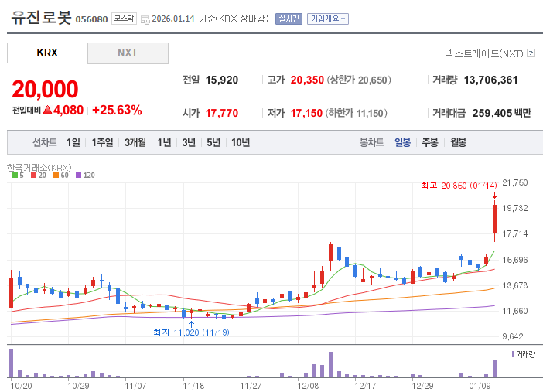543x392 pixels.
Task: Click the red up-triangle change icon
Action: 47,110
